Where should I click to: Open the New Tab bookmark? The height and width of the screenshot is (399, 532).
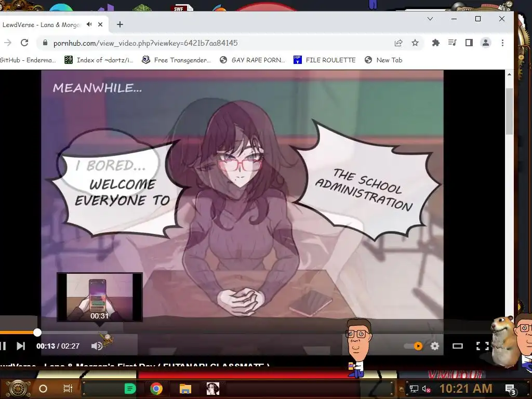pyautogui.click(x=383, y=60)
